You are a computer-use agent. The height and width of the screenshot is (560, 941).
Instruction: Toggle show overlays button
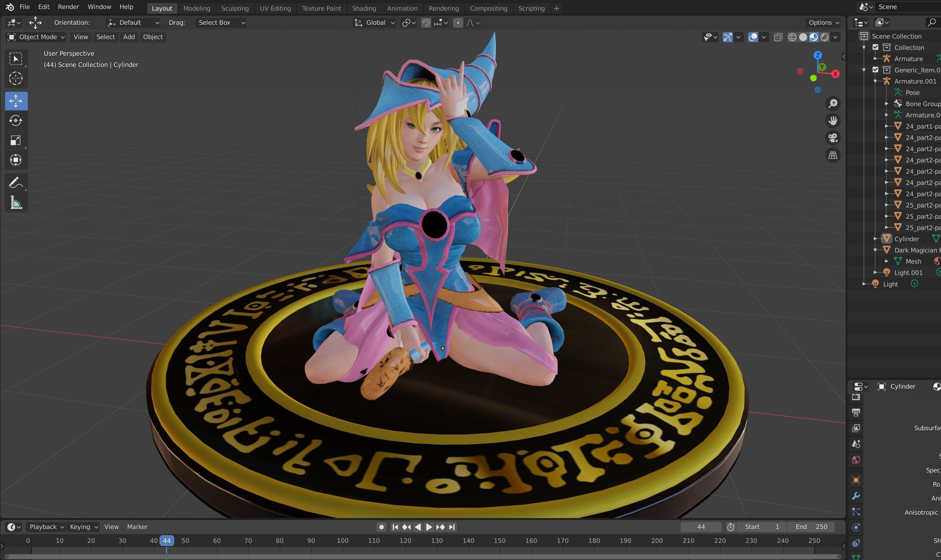coord(753,37)
